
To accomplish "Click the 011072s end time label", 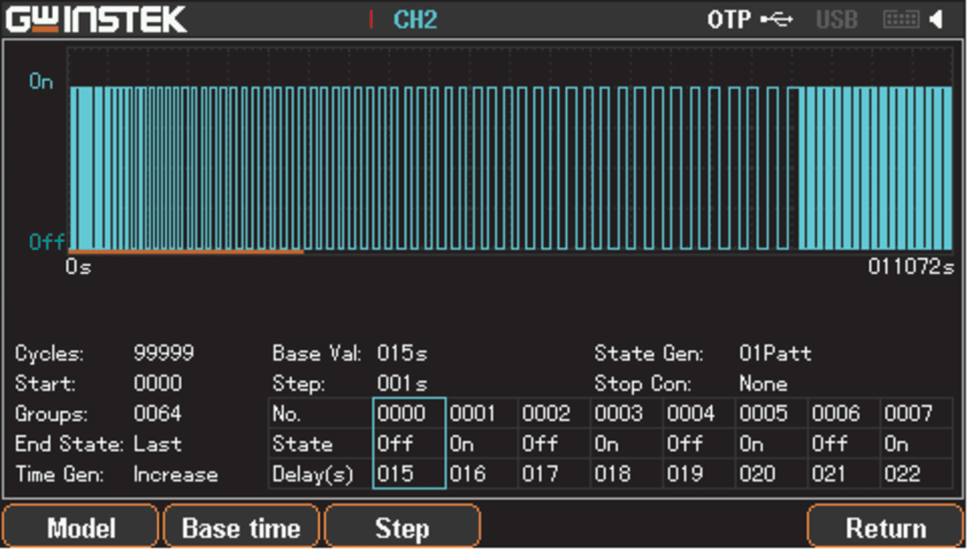I will coord(911,268).
